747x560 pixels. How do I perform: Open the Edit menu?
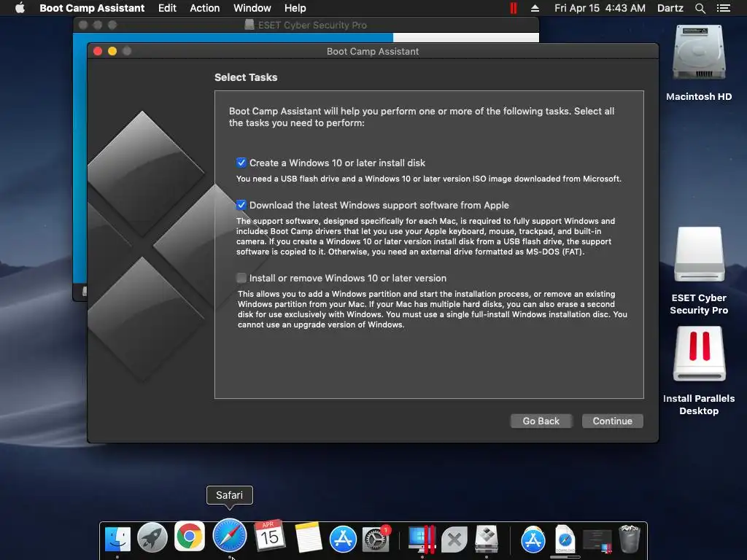pyautogui.click(x=167, y=8)
